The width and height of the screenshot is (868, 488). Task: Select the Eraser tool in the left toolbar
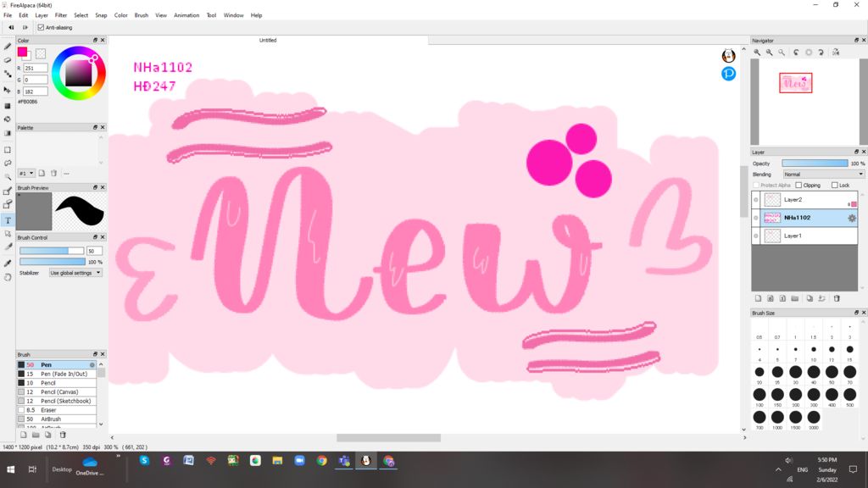pyautogui.click(x=8, y=60)
